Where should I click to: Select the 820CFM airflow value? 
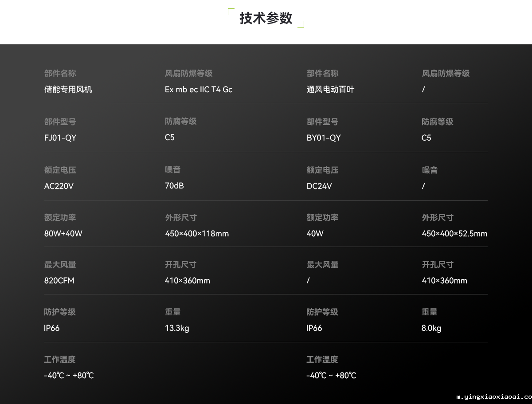[59, 280]
